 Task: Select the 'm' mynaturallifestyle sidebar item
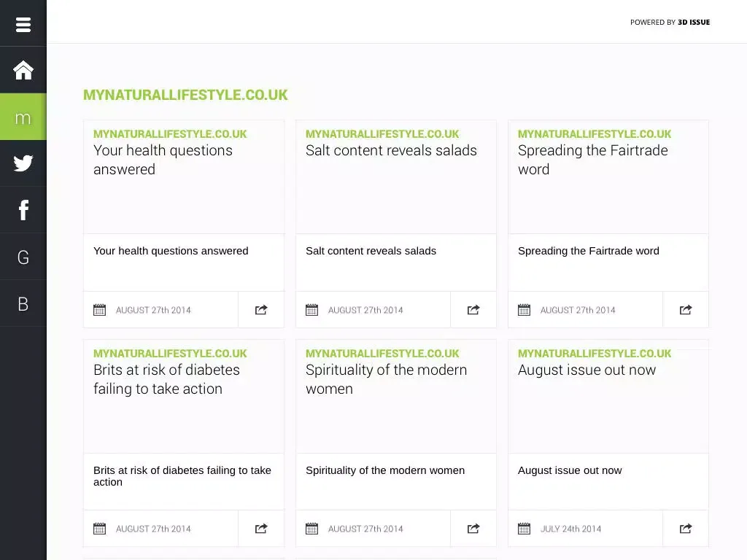(23, 117)
